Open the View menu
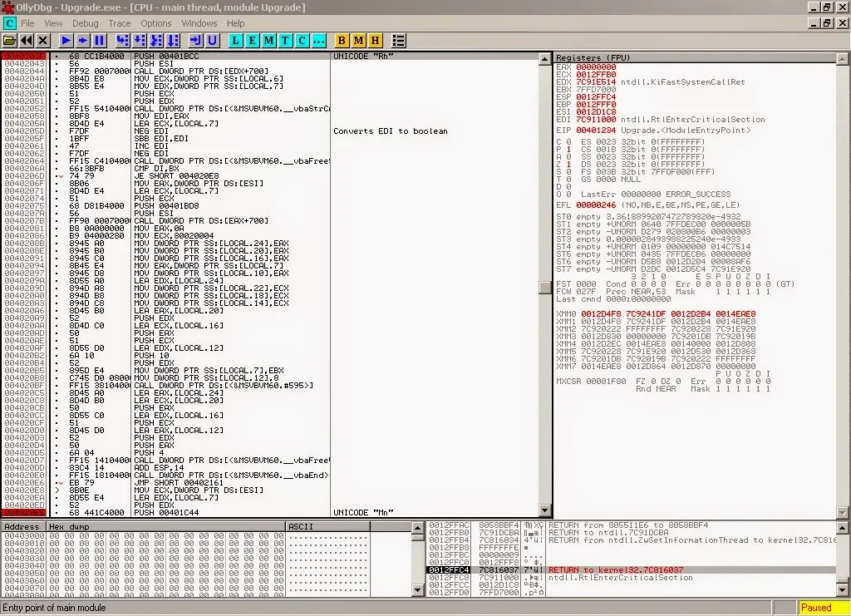Screen dimensions: 851x616 (53, 23)
